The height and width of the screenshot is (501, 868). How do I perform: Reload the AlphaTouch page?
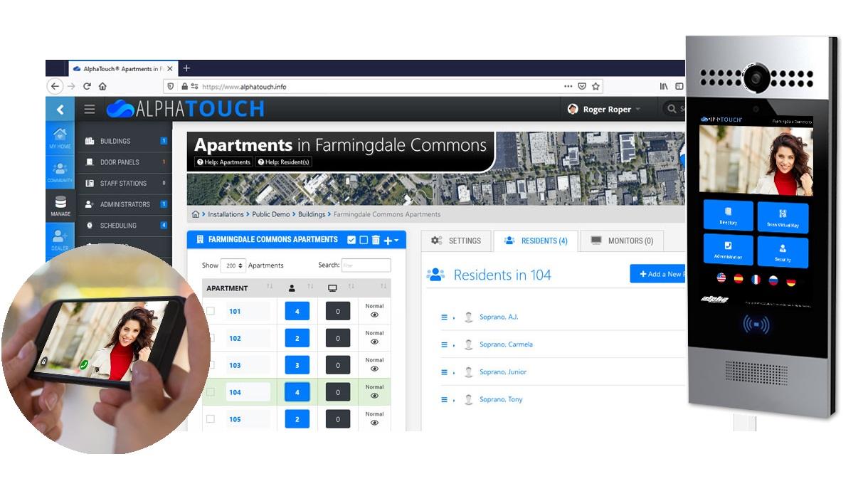(87, 86)
